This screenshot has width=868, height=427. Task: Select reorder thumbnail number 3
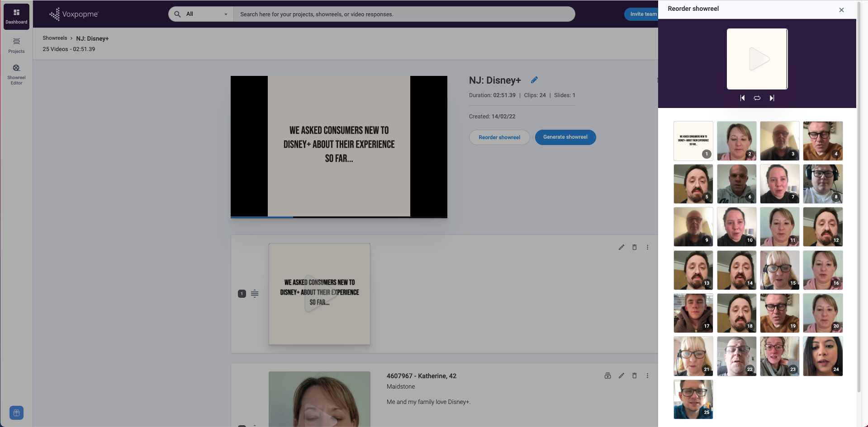pyautogui.click(x=780, y=141)
